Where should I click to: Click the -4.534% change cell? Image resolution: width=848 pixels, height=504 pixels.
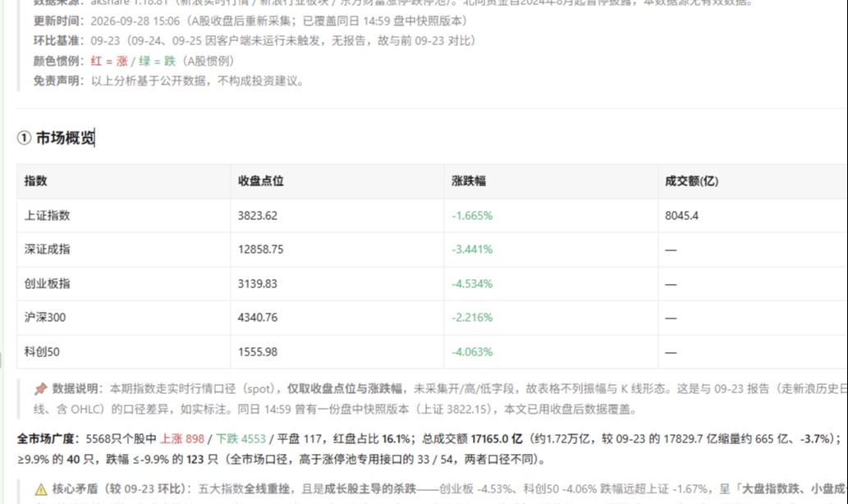472,283
